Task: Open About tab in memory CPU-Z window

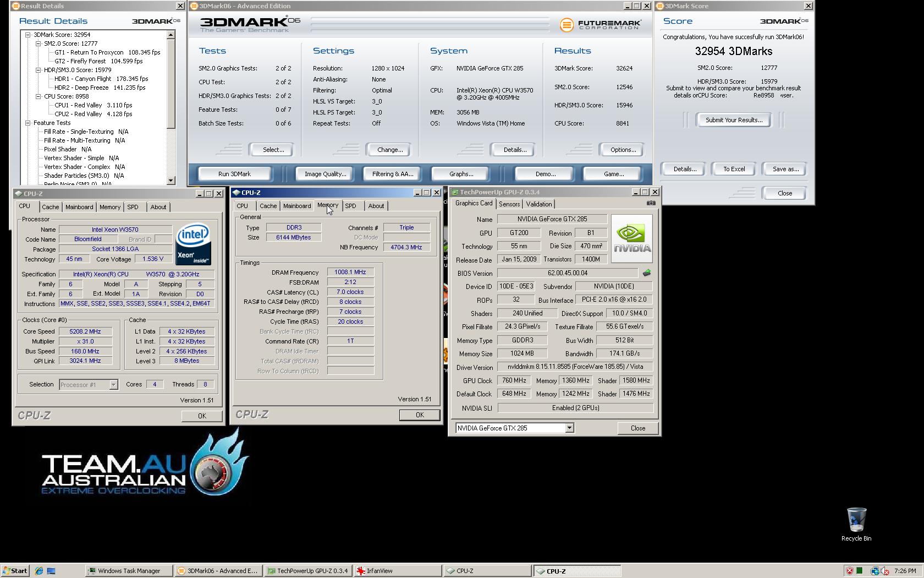Action: 376,206
